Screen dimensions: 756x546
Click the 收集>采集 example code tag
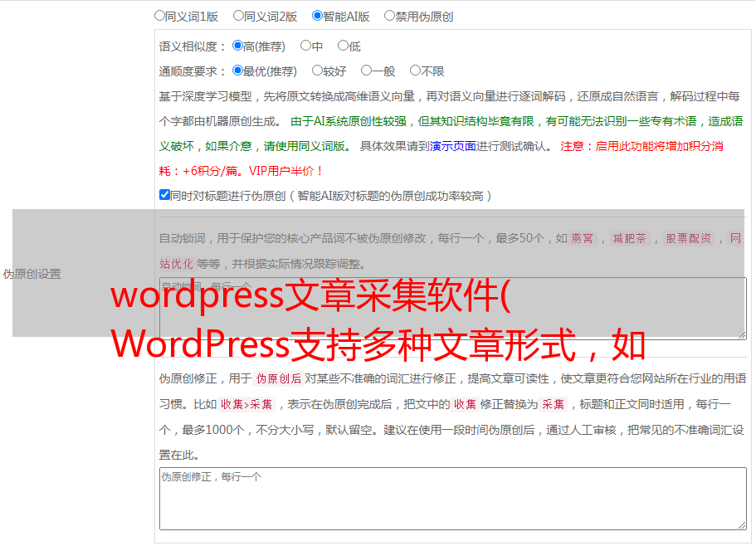[246, 404]
